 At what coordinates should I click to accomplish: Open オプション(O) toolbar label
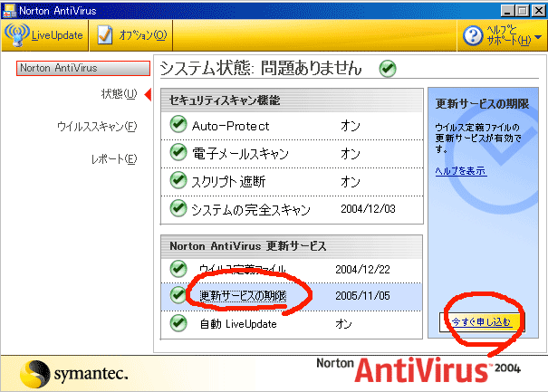[143, 35]
